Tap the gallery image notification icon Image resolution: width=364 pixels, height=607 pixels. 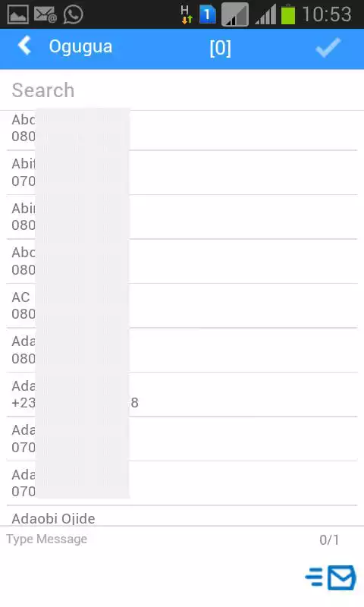17,14
